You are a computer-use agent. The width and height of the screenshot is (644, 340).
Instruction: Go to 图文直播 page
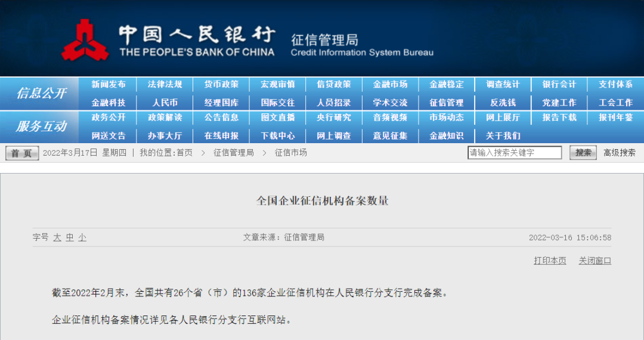coord(278,118)
